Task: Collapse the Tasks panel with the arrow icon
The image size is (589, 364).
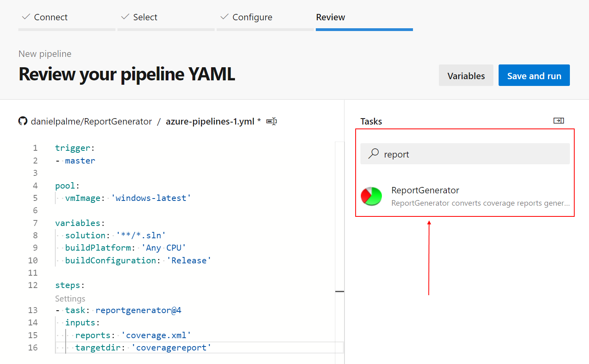Action: [x=559, y=121]
